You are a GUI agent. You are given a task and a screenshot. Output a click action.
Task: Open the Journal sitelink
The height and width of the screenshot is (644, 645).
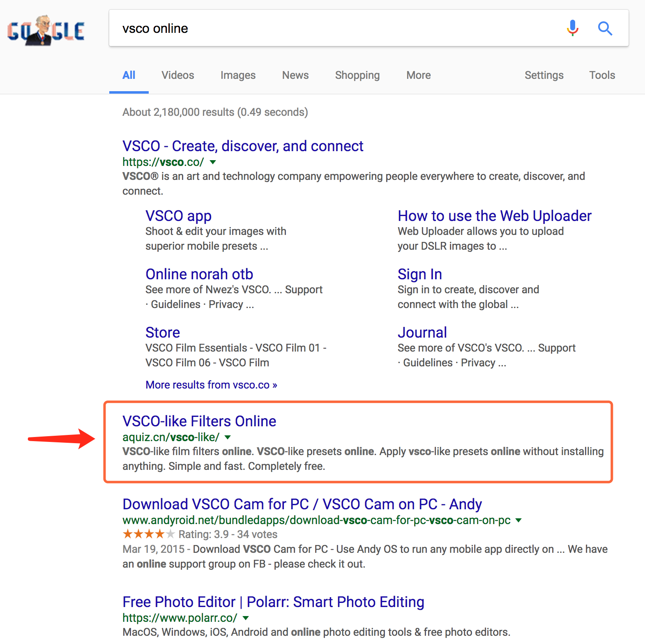[x=422, y=333]
